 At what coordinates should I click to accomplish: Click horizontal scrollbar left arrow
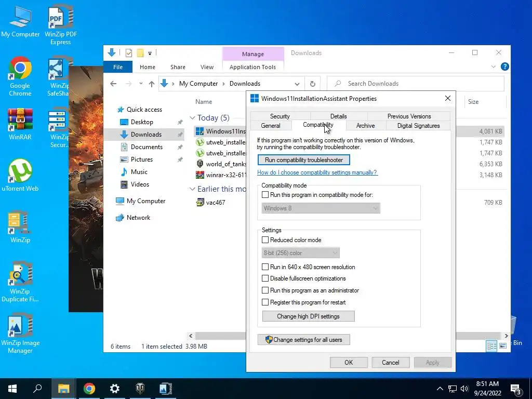pyautogui.click(x=191, y=336)
